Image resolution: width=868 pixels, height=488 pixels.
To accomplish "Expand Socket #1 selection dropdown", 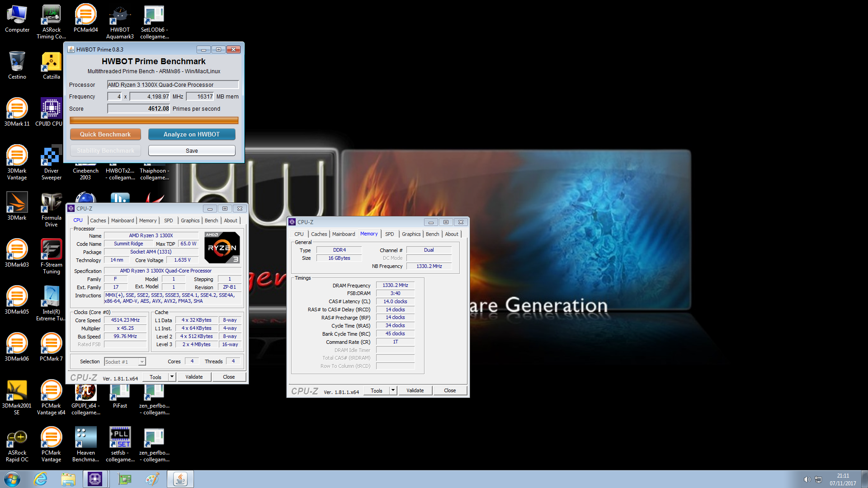I will tap(142, 361).
